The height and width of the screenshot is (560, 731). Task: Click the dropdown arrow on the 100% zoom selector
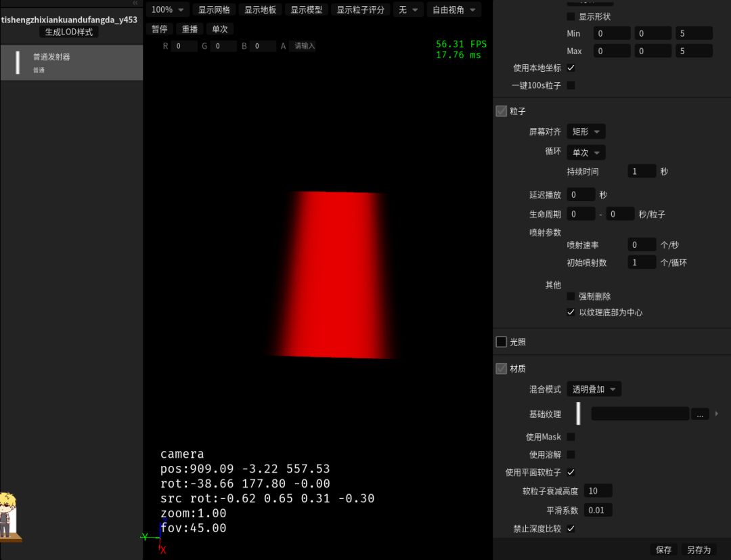click(181, 10)
